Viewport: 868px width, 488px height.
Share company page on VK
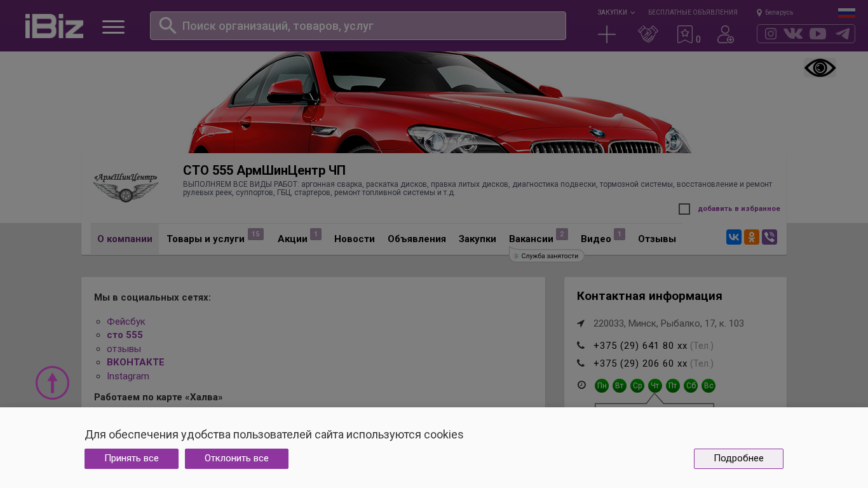click(734, 237)
